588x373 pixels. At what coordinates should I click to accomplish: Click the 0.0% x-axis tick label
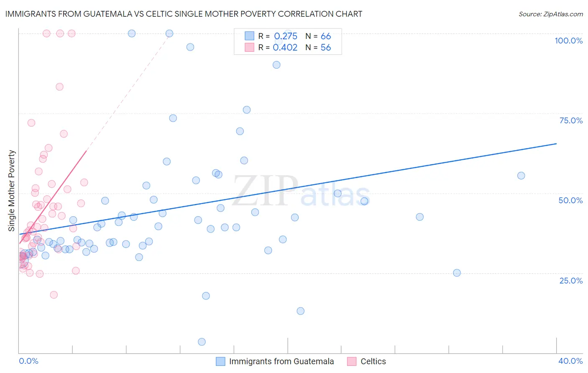(x=28, y=361)
